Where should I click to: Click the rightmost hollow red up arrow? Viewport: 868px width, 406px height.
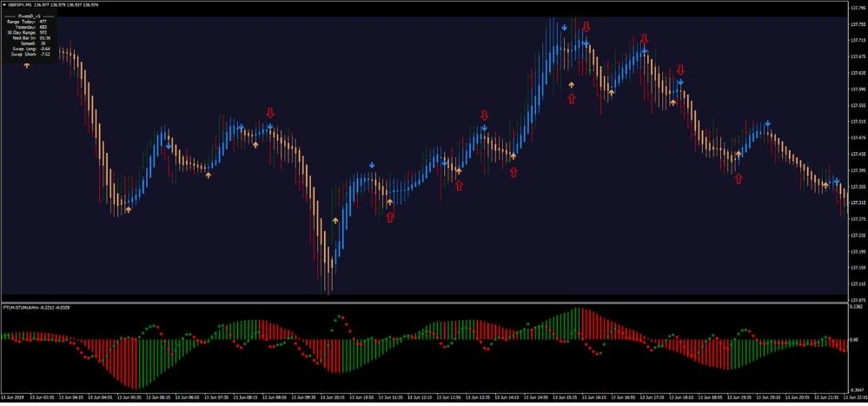tap(739, 178)
